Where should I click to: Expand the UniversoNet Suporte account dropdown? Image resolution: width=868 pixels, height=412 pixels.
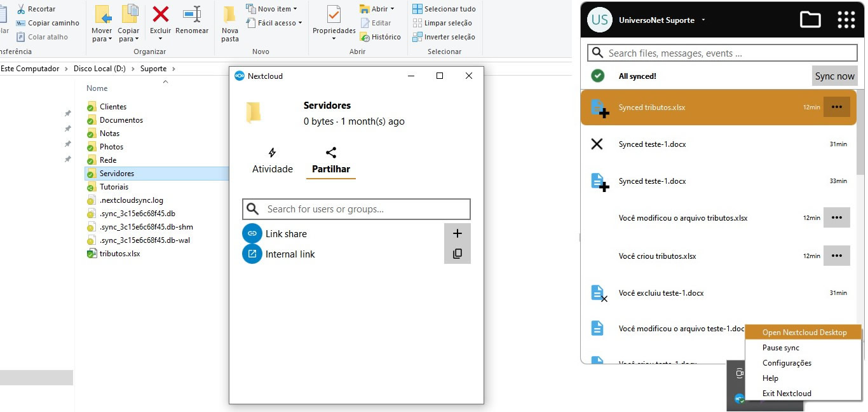point(703,20)
